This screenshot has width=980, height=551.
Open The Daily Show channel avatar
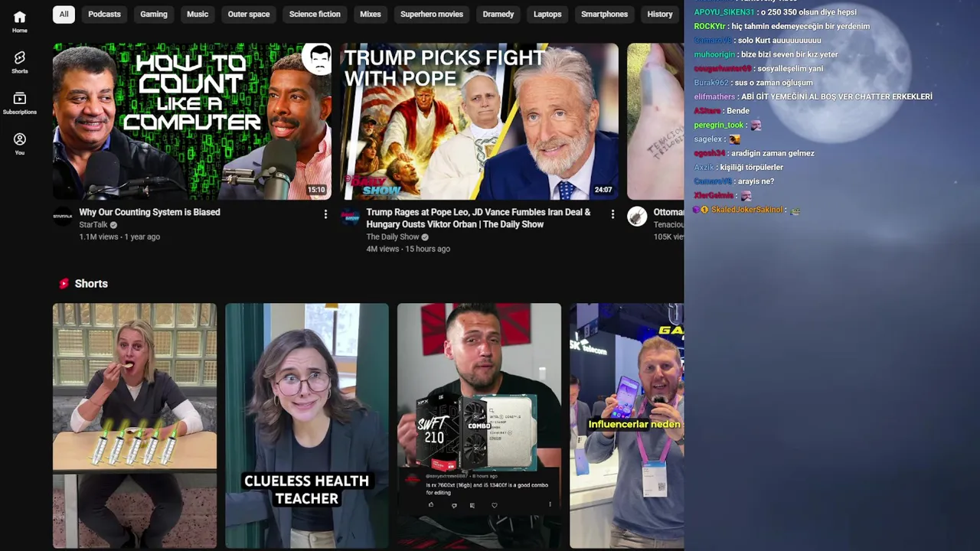(350, 216)
